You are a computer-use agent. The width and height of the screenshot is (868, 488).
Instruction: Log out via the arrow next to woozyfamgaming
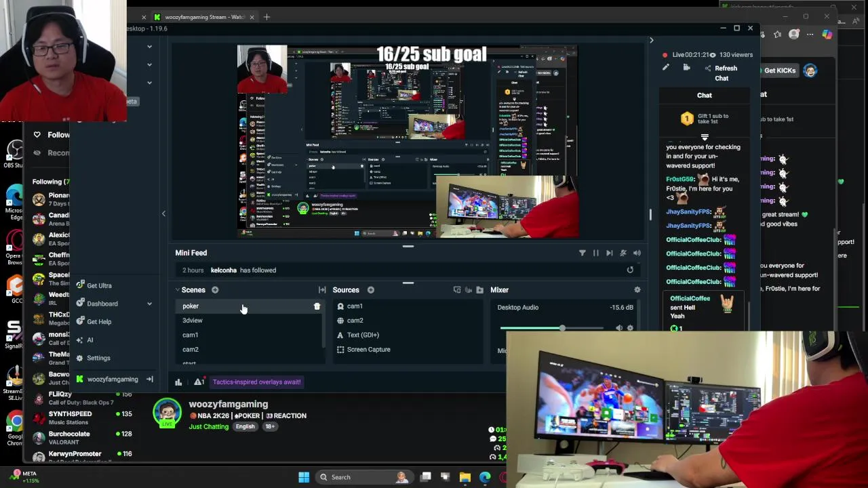149,380
